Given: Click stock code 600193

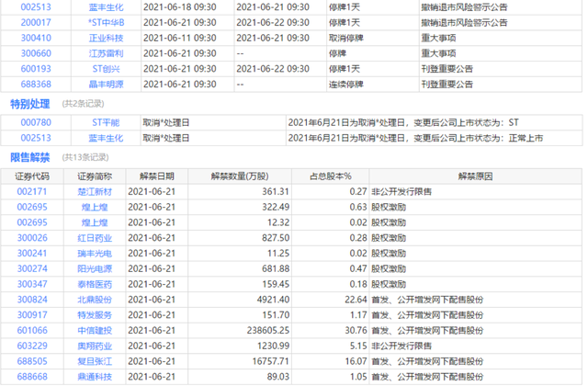Looking at the screenshot, I should point(36,69).
